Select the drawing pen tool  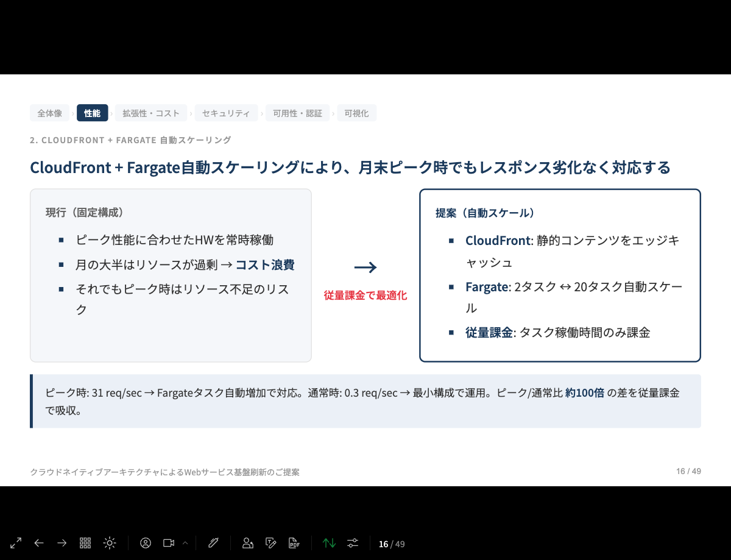click(x=213, y=543)
